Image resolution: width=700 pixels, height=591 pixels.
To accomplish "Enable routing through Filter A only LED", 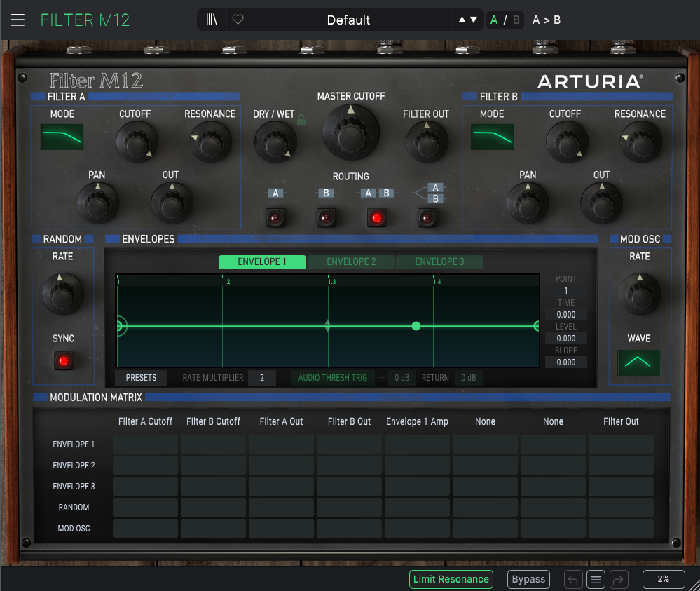I will click(275, 218).
